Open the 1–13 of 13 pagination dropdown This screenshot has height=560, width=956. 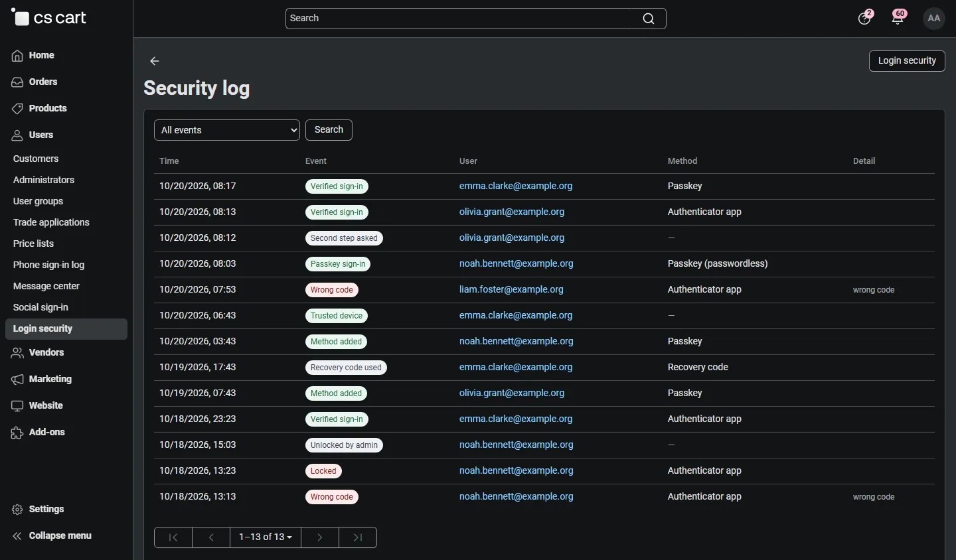[266, 537]
